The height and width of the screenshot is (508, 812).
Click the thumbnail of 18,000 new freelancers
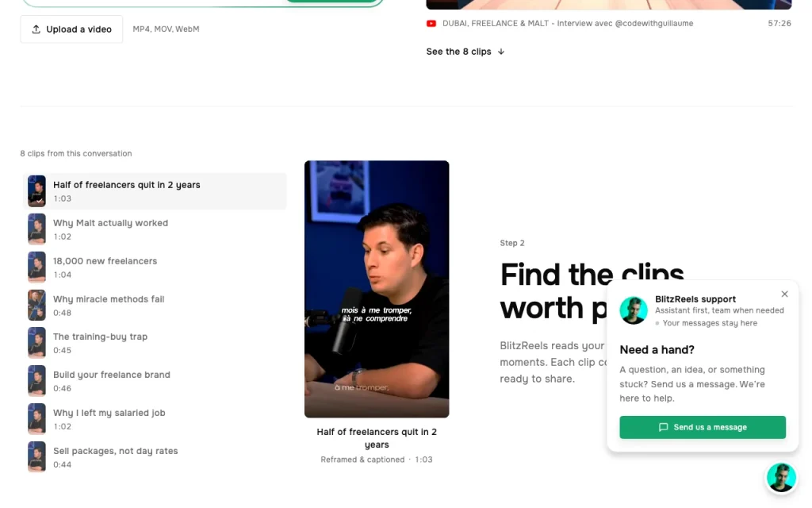36,267
